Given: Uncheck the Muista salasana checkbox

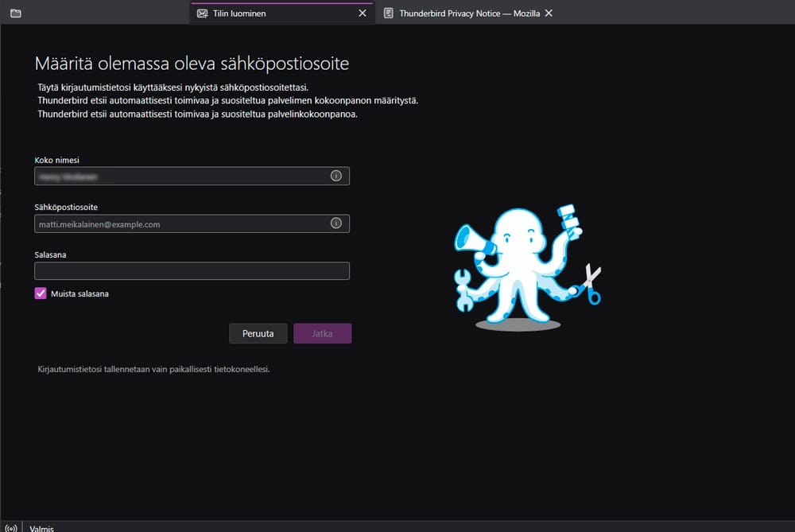Looking at the screenshot, I should click(x=41, y=293).
